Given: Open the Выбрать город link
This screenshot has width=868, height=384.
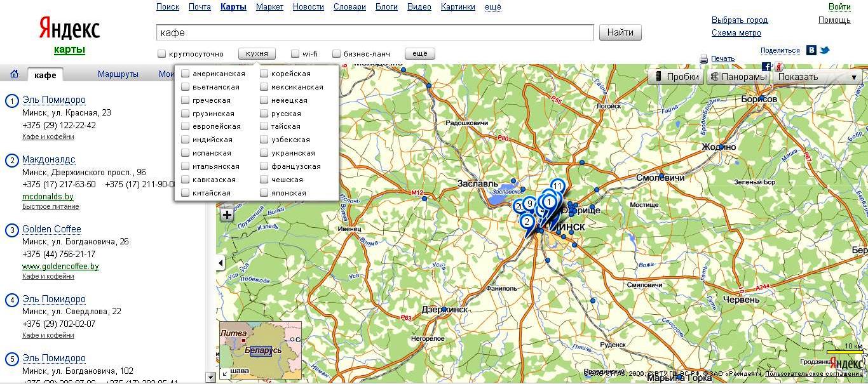Looking at the screenshot, I should tap(740, 20).
